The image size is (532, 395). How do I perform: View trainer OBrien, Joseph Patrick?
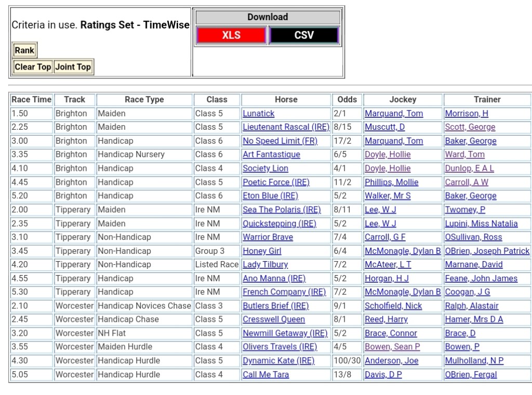click(x=487, y=251)
